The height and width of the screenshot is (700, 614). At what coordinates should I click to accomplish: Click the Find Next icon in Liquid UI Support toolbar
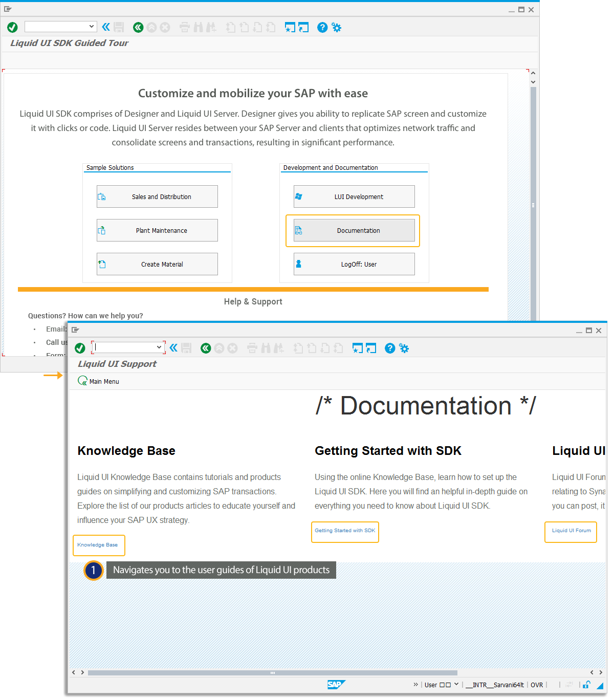click(279, 348)
